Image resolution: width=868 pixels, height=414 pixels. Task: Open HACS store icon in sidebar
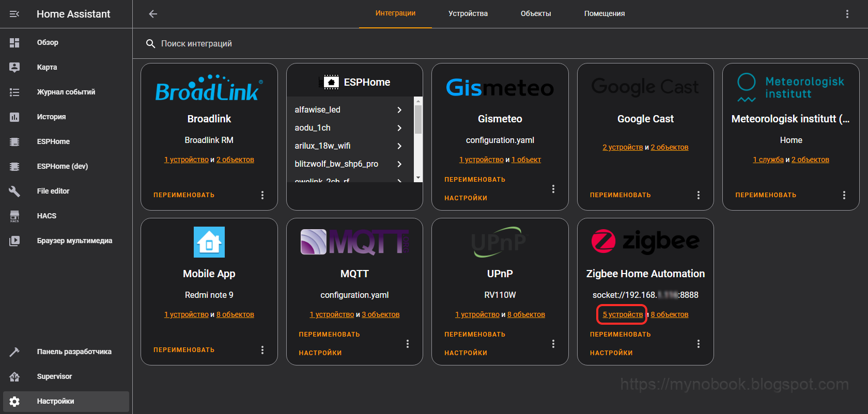(14, 216)
